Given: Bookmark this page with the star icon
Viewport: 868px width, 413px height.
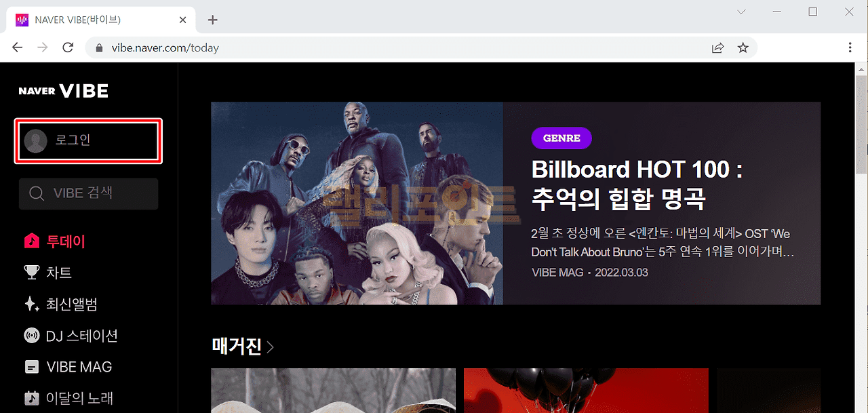Looking at the screenshot, I should point(743,47).
